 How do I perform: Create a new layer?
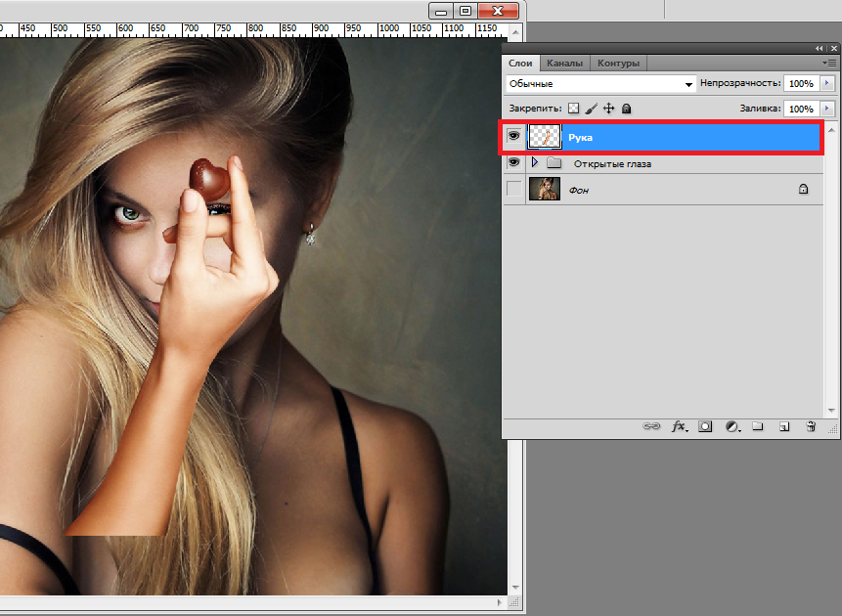click(783, 427)
